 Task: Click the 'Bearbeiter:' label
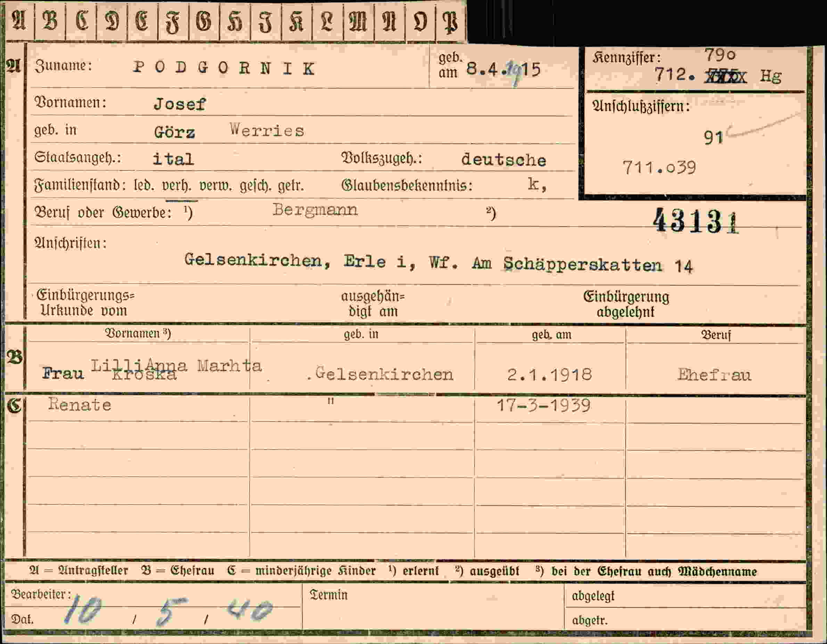41,594
